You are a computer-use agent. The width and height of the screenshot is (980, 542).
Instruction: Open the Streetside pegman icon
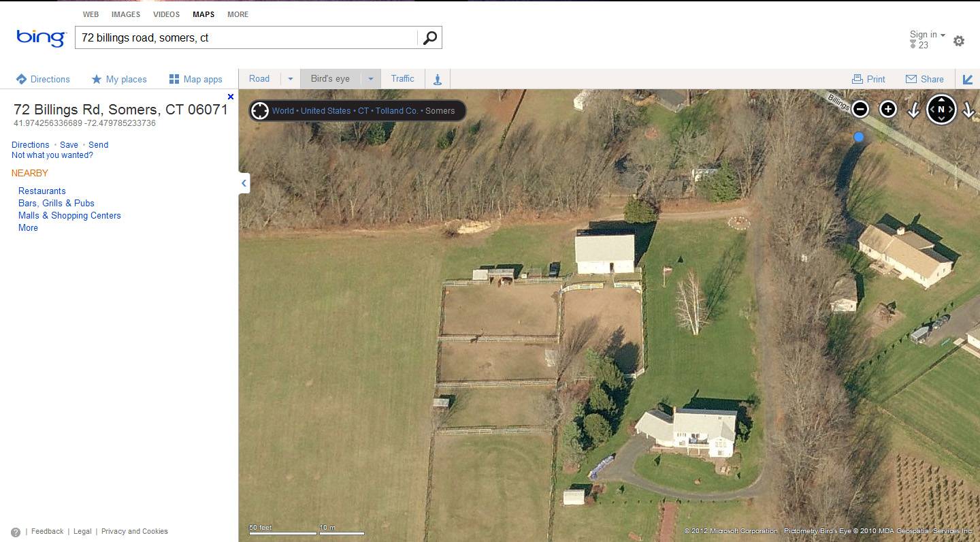tap(438, 79)
